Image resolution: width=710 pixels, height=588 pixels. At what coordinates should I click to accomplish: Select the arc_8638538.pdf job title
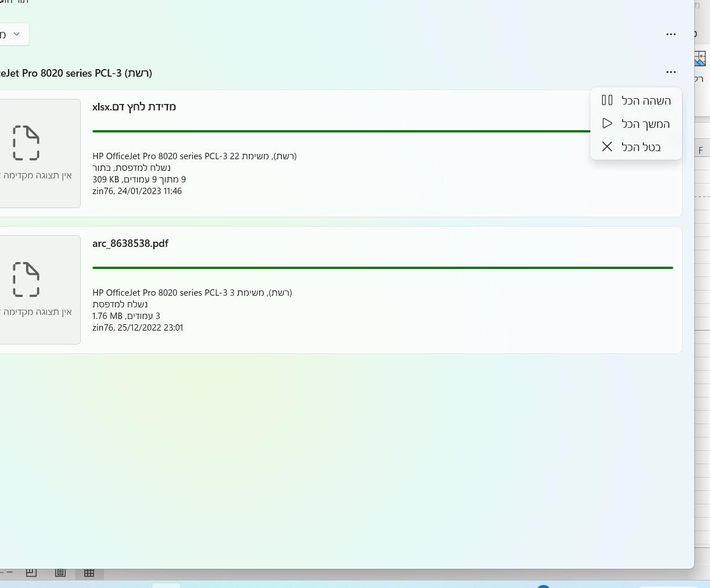point(130,243)
